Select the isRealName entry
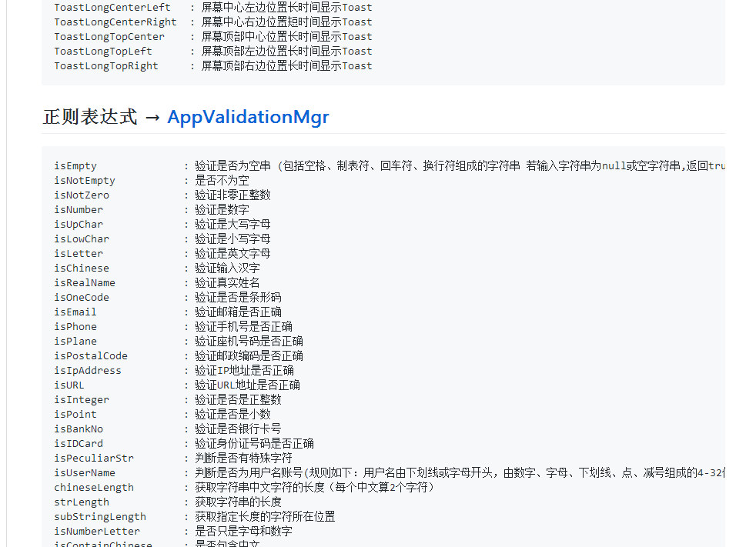 point(85,283)
